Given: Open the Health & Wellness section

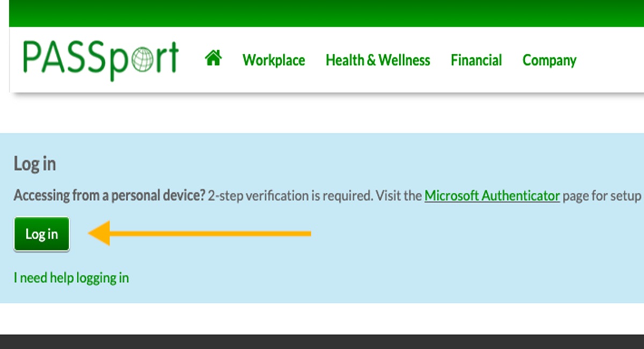Looking at the screenshot, I should 378,60.
